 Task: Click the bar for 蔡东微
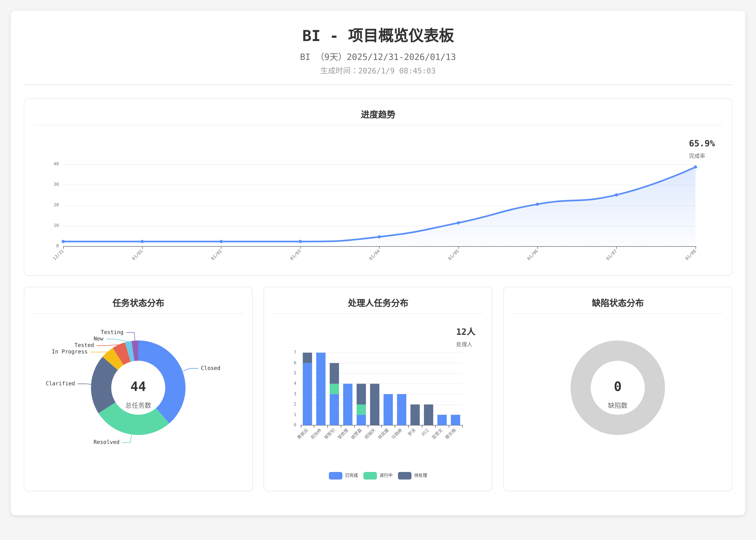tap(455, 420)
